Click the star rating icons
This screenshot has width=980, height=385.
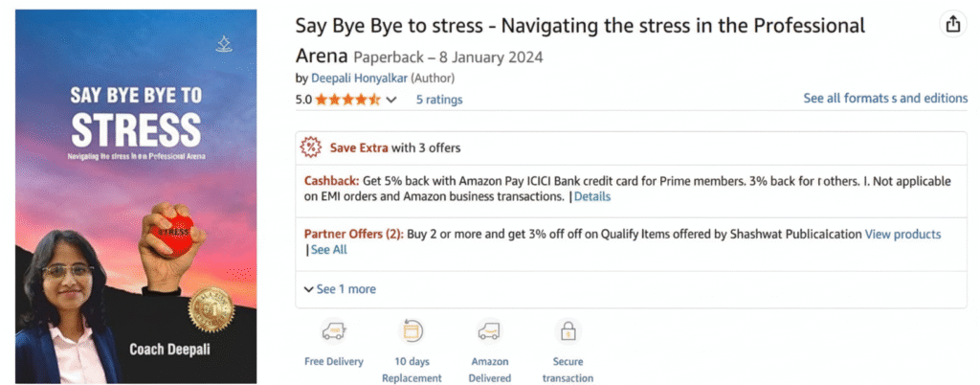348,100
